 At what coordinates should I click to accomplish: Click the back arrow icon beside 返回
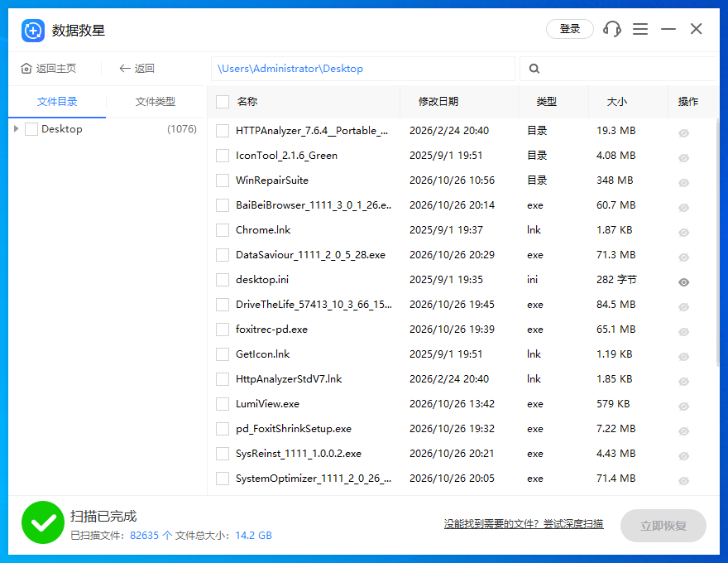point(124,68)
